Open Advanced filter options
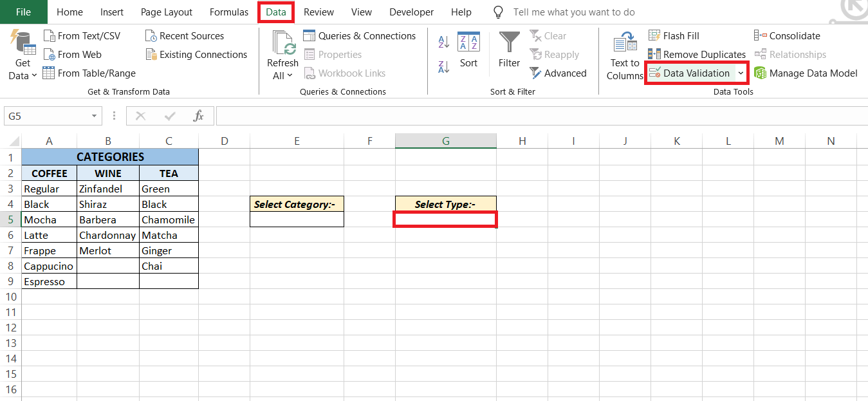868x401 pixels. pyautogui.click(x=559, y=73)
